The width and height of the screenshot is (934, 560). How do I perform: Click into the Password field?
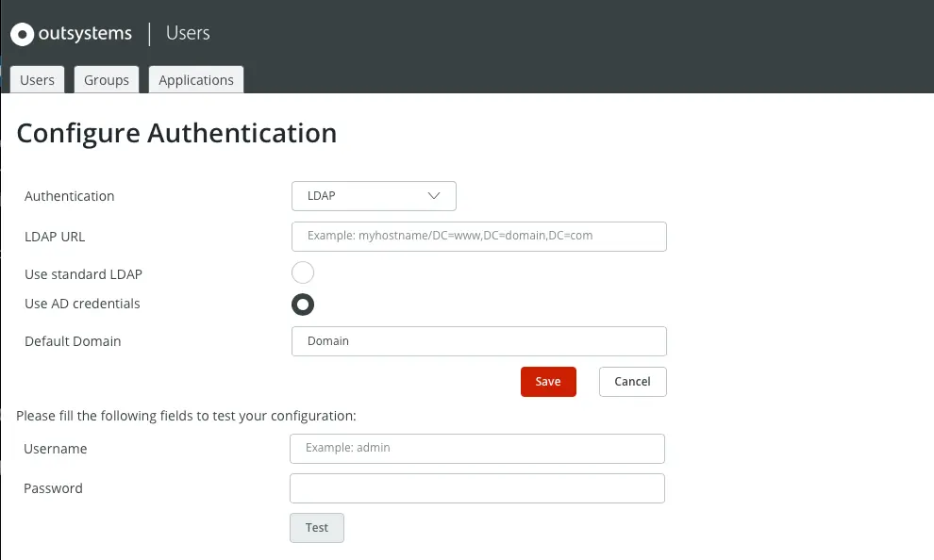[x=477, y=488]
